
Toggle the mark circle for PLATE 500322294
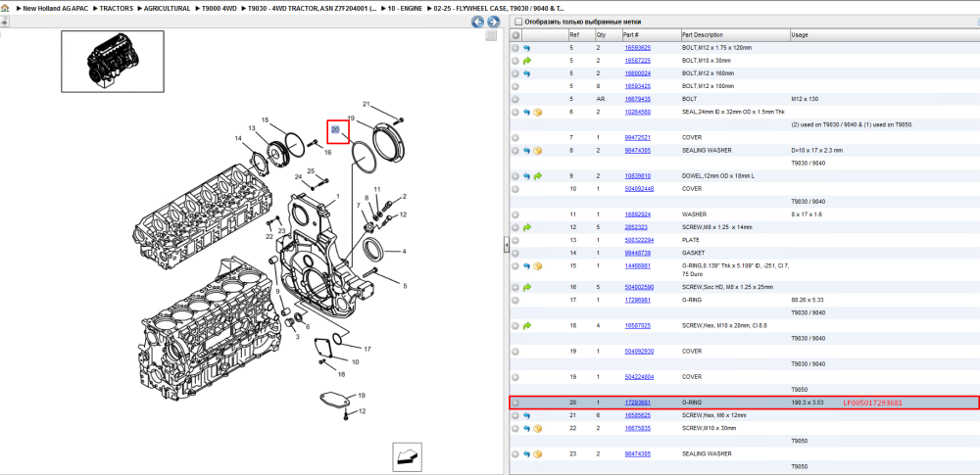[515, 240]
